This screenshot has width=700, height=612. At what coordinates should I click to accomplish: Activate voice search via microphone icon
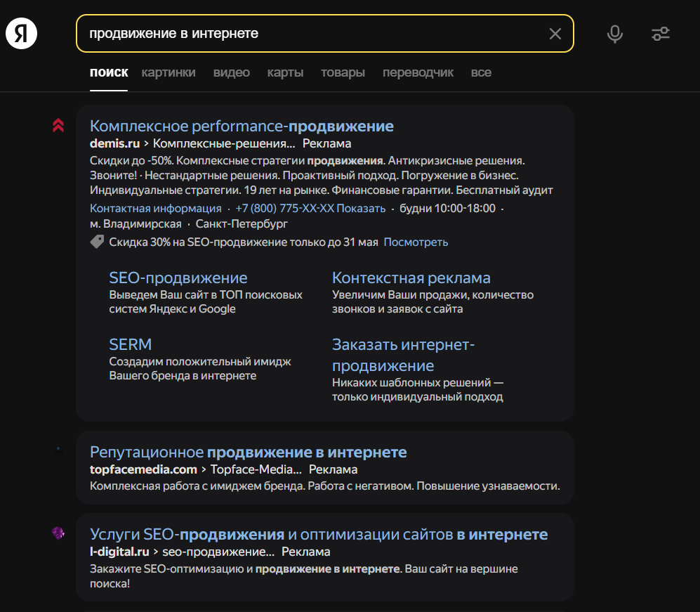614,34
